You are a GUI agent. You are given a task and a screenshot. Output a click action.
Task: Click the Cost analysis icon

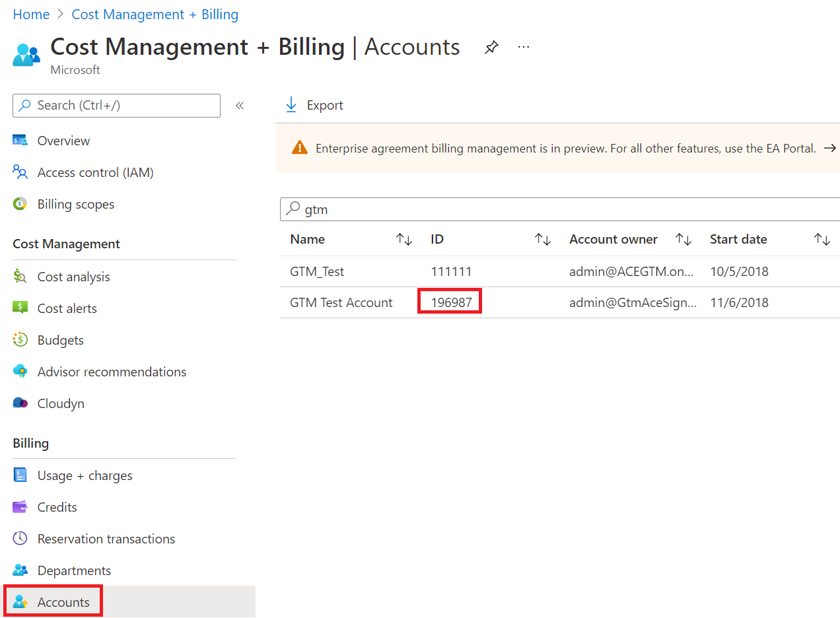(x=20, y=277)
